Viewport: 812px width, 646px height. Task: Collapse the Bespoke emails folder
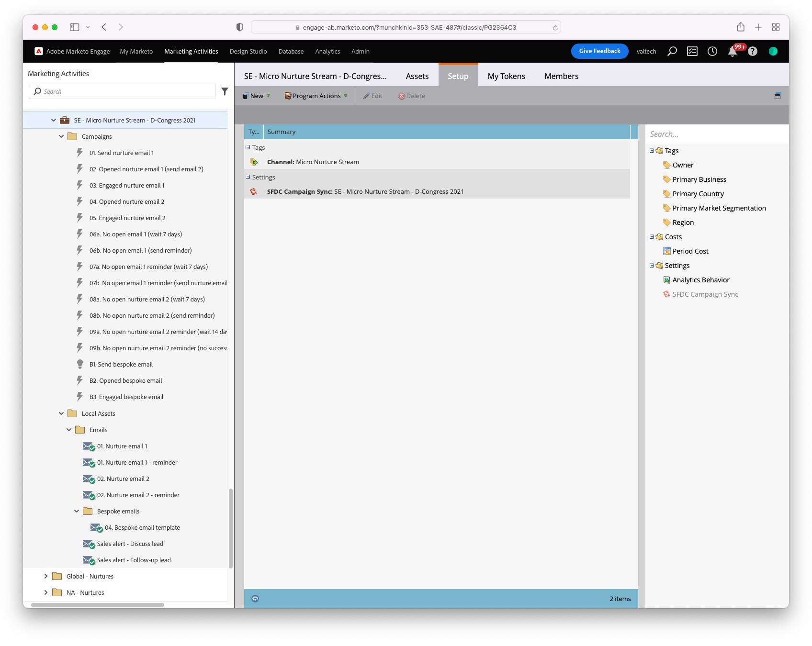point(77,511)
